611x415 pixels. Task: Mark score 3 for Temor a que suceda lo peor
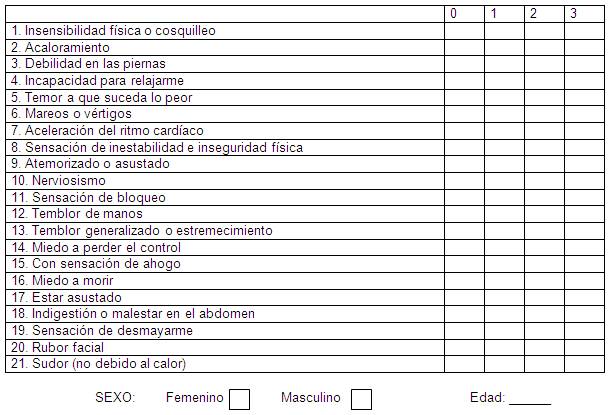[x=585, y=98]
